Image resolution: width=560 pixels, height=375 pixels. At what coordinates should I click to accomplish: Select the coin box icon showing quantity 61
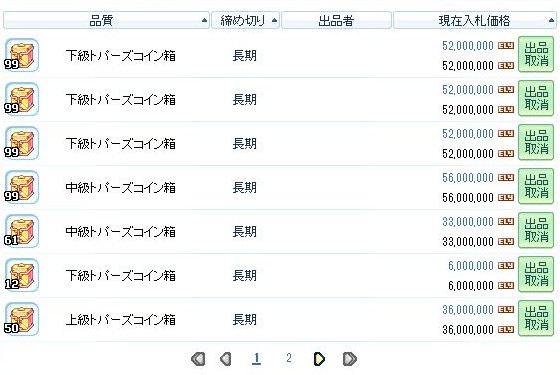coord(21,231)
